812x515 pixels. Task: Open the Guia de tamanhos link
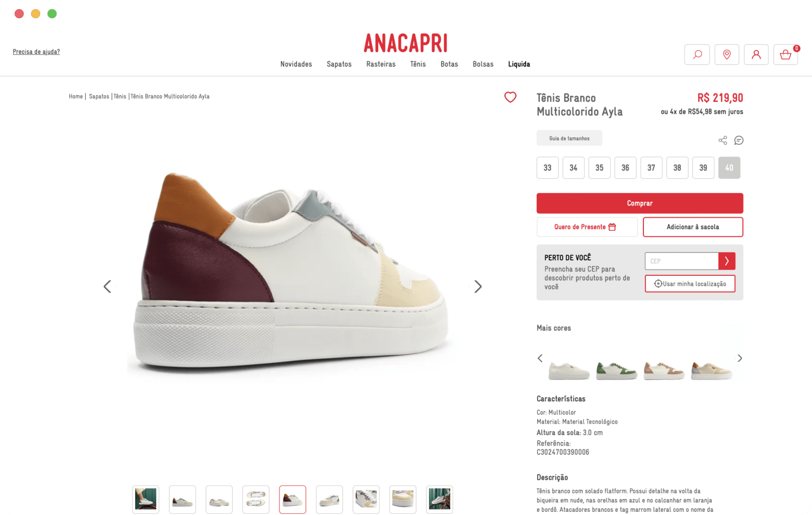point(569,138)
